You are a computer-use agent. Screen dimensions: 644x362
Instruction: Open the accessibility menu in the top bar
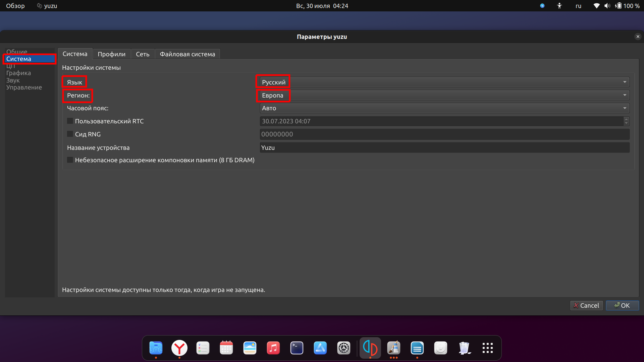tap(559, 6)
